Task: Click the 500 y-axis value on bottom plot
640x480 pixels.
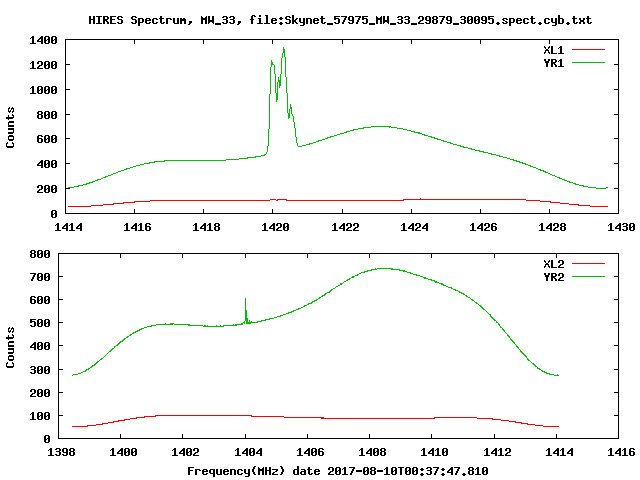Action: (40, 323)
